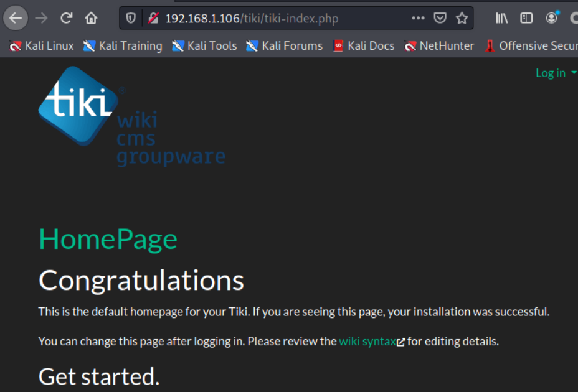Viewport: 578px width, 392px height.
Task: Toggle the browser sidebar
Action: 525,18
